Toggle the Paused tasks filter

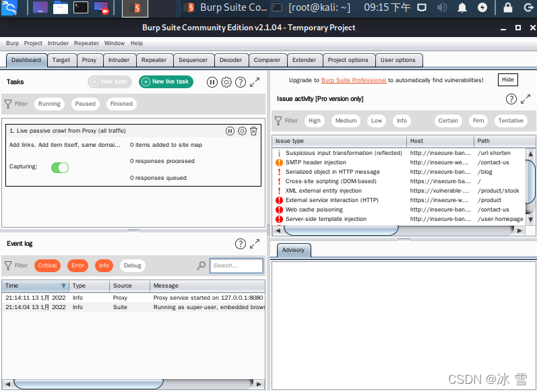[x=86, y=104]
